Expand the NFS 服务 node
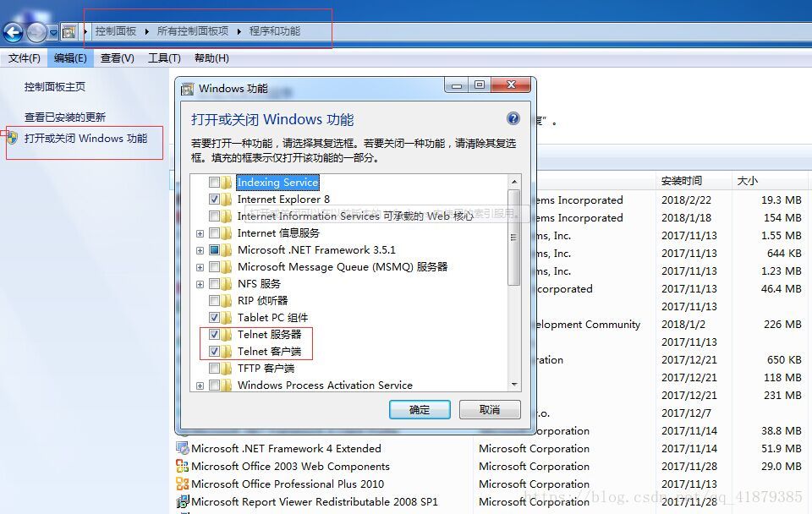This screenshot has height=514, width=812. 200,285
